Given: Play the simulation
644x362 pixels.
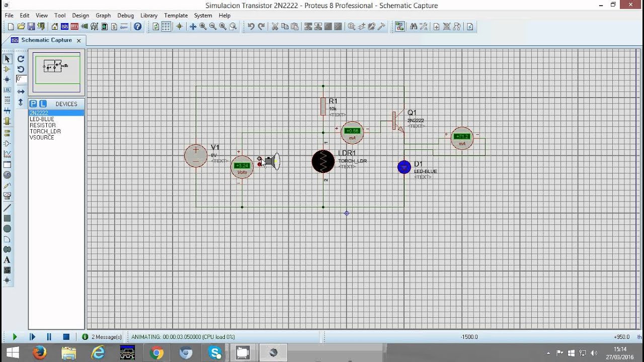Looking at the screenshot, I should coord(15,337).
